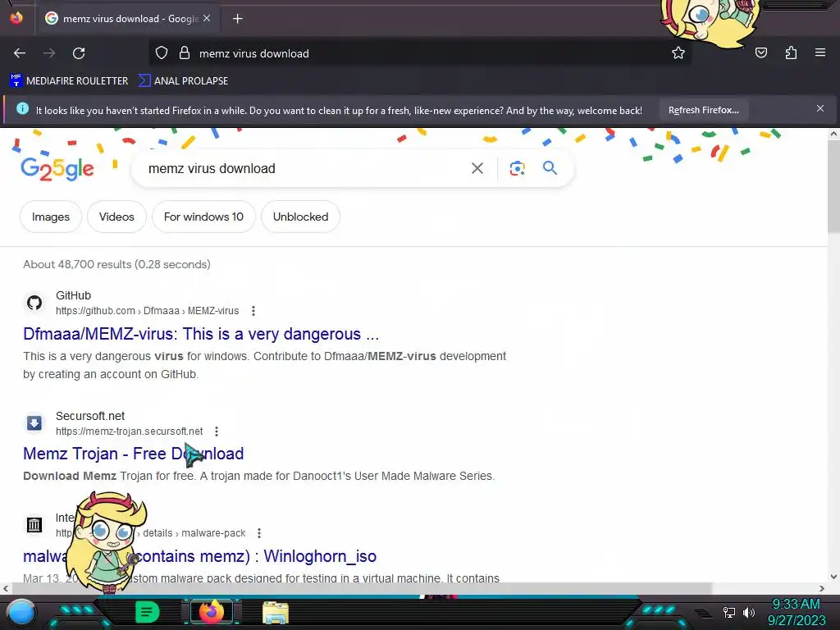Open the MEDIAFIRE ROULETTER bookmark
Image resolution: width=840 pixels, height=630 pixels.
click(69, 81)
